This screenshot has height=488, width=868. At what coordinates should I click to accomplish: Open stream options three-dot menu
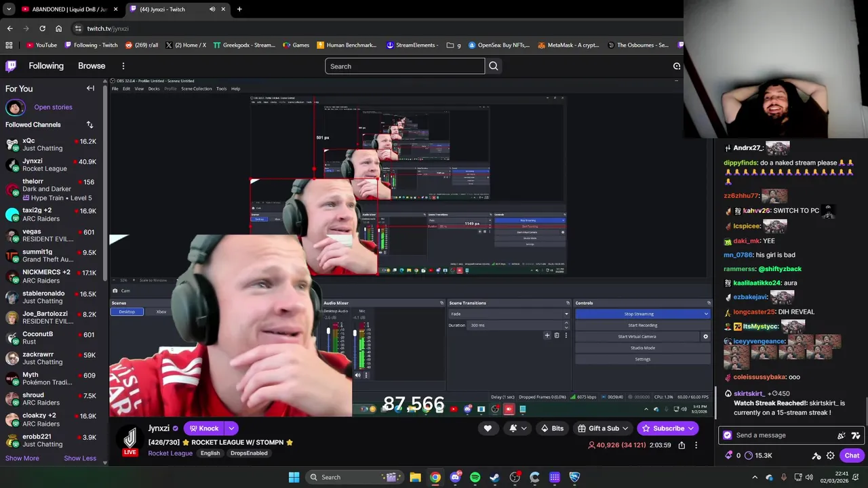coord(696,445)
